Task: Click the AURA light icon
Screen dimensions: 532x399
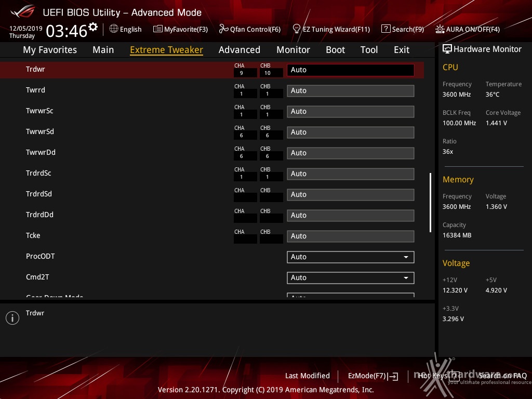Action: click(440, 29)
